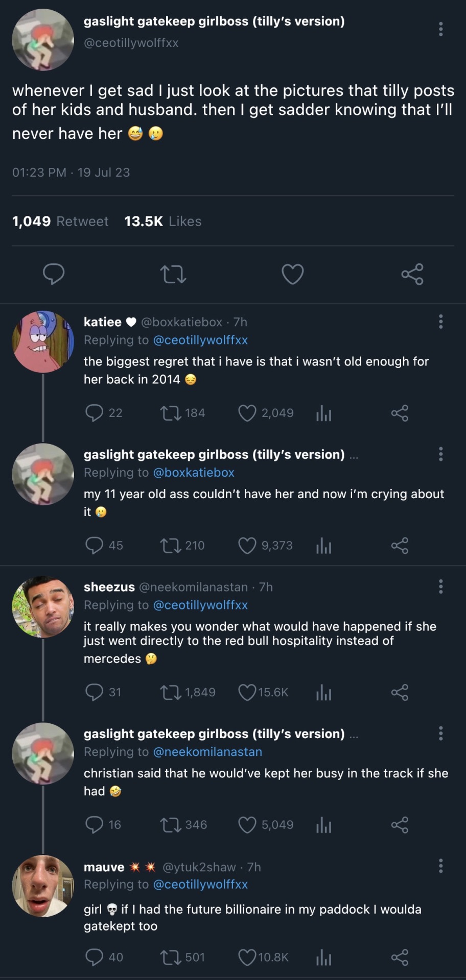View the 13.5K Likes list
This screenshot has width=466, height=980.
pyautogui.click(x=163, y=222)
